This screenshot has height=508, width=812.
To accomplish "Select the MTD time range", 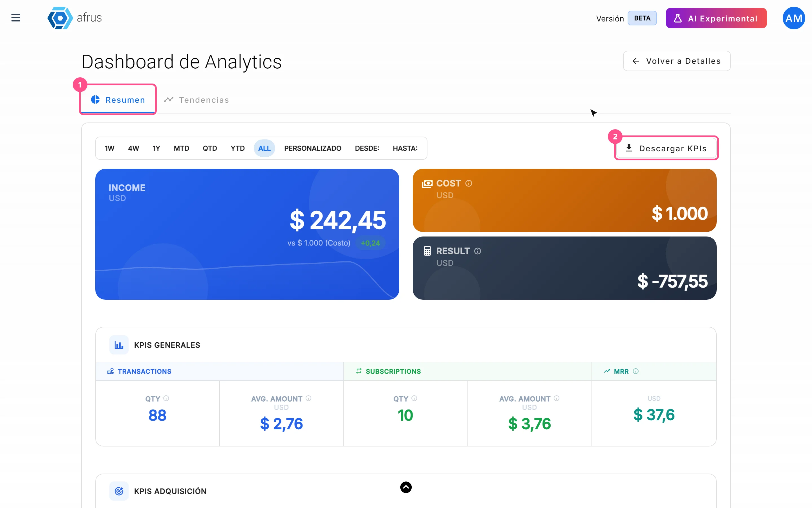I will [x=182, y=148].
